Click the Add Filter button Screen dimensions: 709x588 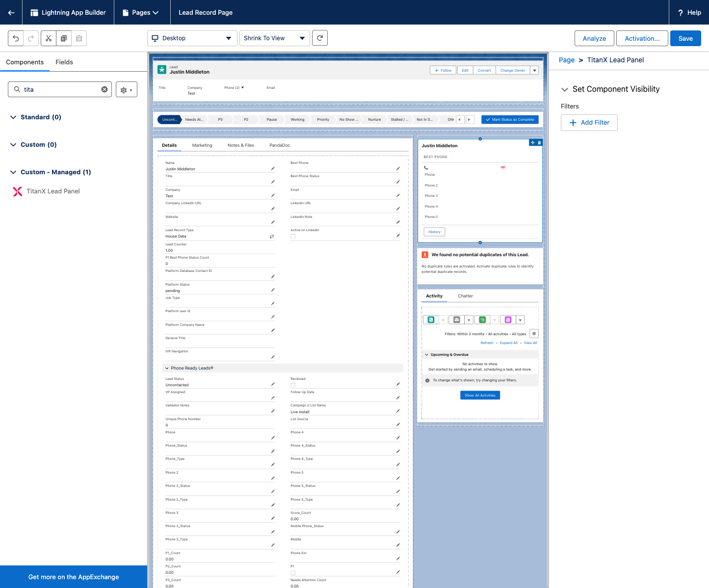[589, 123]
